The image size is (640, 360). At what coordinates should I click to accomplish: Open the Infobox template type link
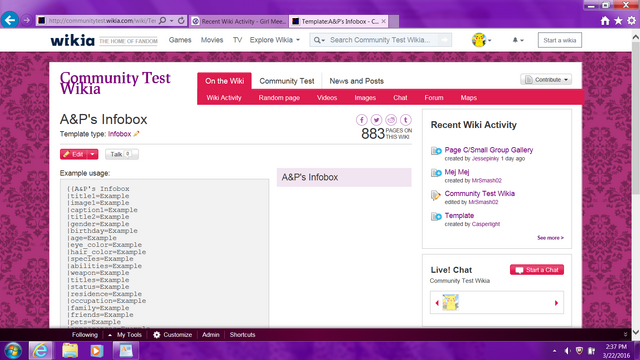point(119,134)
